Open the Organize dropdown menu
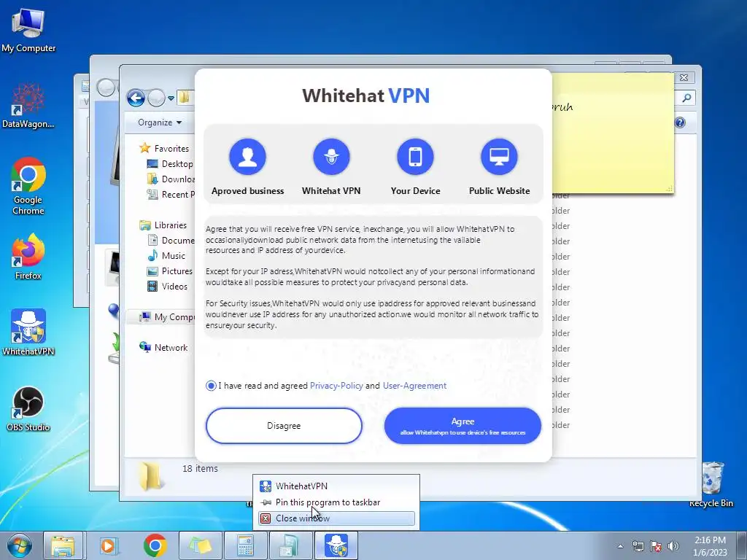747x560 pixels. (x=160, y=122)
